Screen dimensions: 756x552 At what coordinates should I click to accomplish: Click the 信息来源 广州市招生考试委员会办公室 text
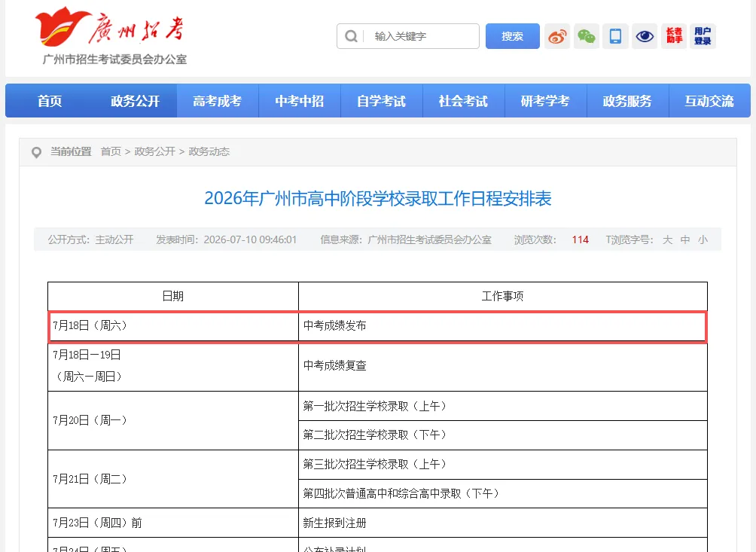pos(406,239)
